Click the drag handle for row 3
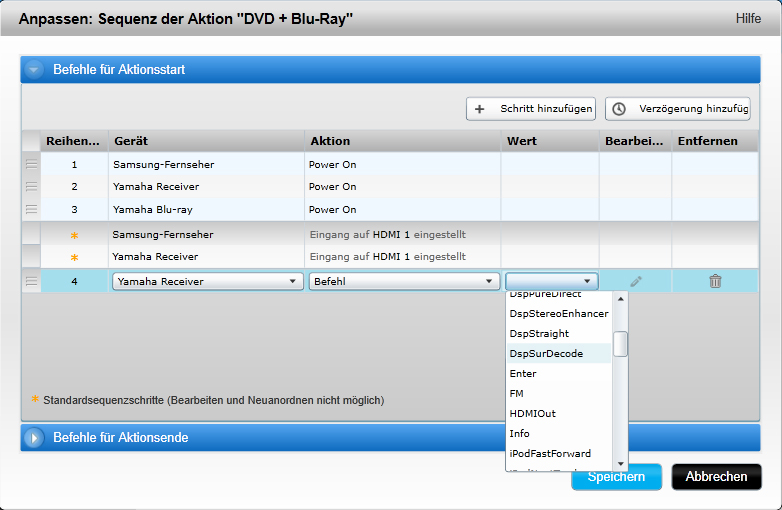 31,210
